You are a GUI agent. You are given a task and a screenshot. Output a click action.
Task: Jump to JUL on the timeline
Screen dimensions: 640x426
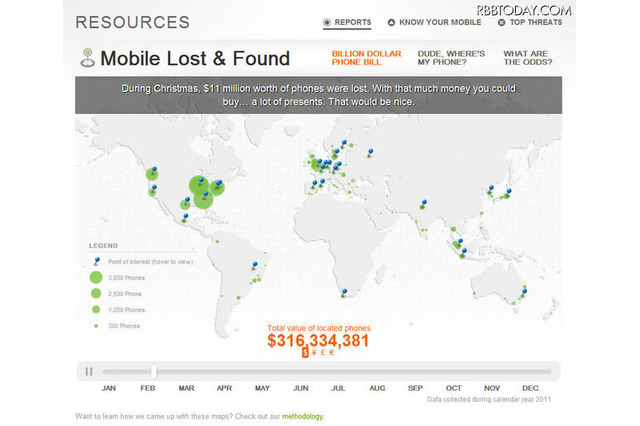pyautogui.click(x=338, y=387)
